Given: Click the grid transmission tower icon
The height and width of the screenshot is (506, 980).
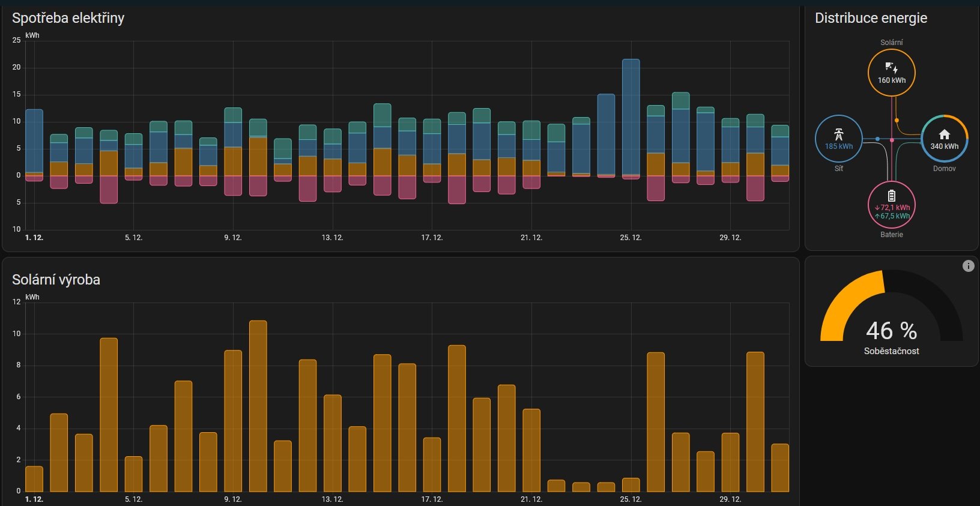Looking at the screenshot, I should coord(838,134).
